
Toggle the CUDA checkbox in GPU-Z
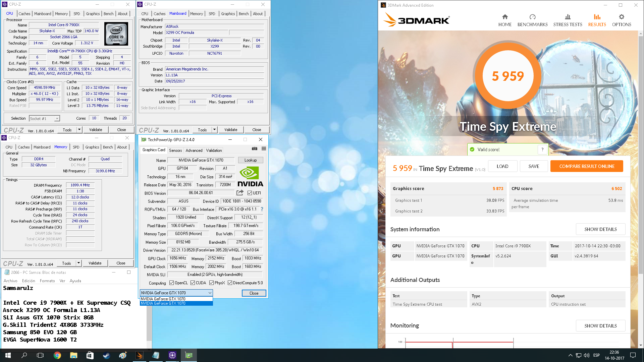tap(193, 283)
